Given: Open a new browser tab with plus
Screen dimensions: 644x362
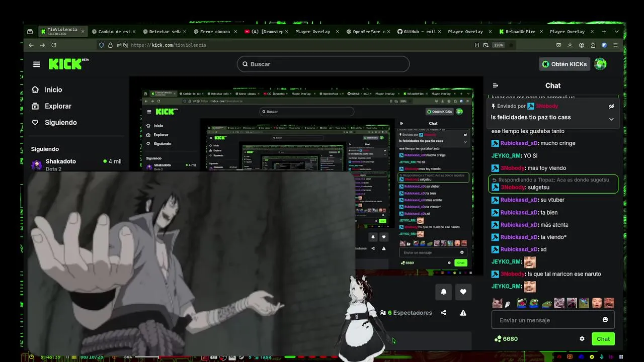Looking at the screenshot, I should coord(604,32).
